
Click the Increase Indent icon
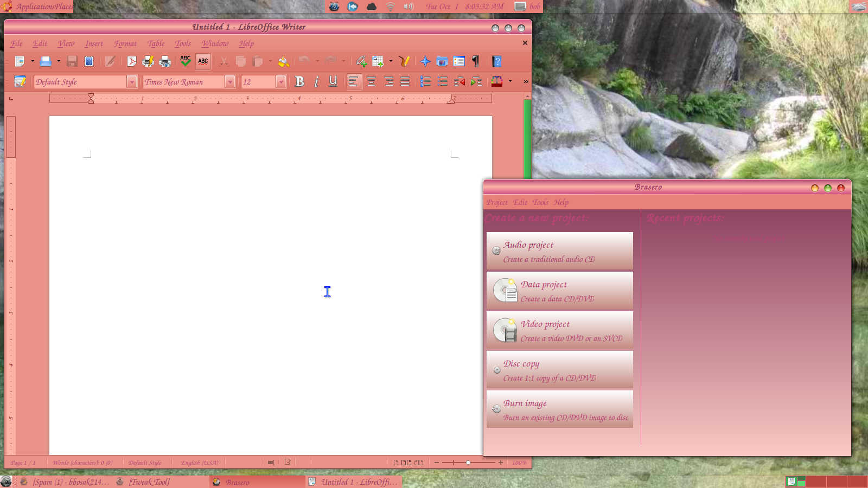point(476,81)
